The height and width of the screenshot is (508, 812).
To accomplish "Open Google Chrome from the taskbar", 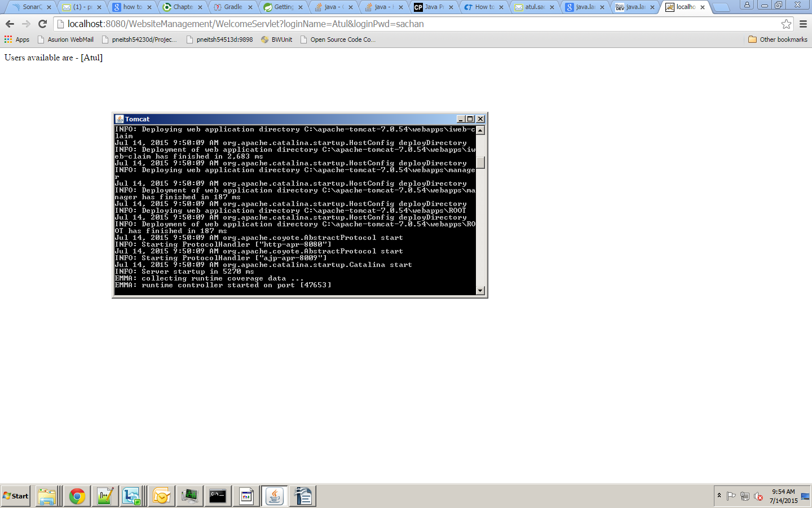I will pos(77,496).
